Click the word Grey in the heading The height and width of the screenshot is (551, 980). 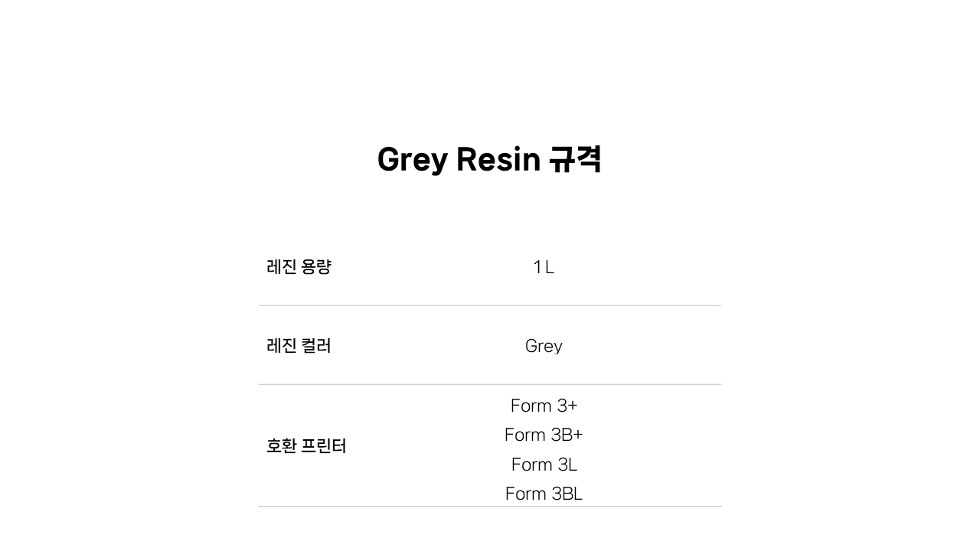click(412, 161)
